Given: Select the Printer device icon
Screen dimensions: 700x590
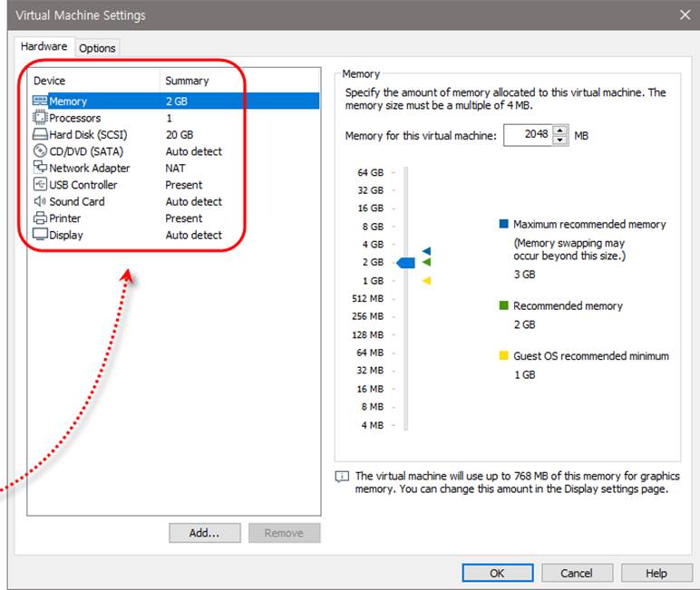Looking at the screenshot, I should 40,218.
